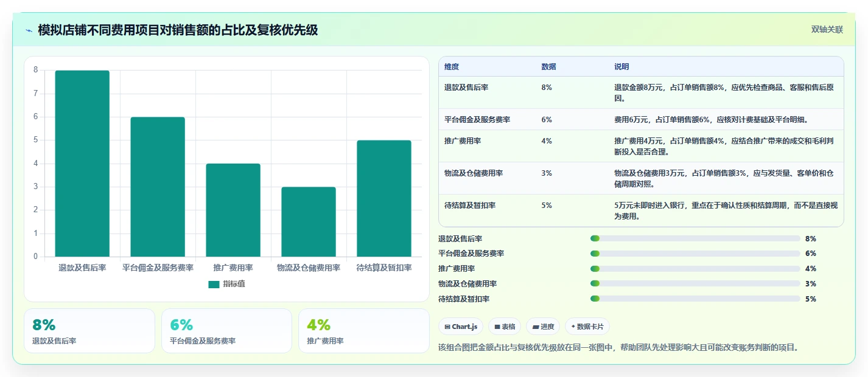
Task: Click the lightning icon beside the title
Action: [29, 30]
